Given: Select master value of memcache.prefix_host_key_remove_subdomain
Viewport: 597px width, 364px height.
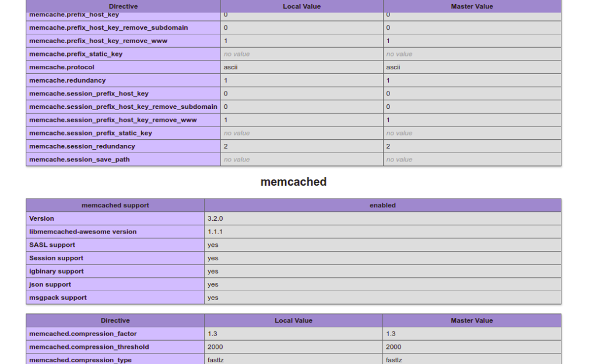Looking at the screenshot, I should click(x=388, y=28).
